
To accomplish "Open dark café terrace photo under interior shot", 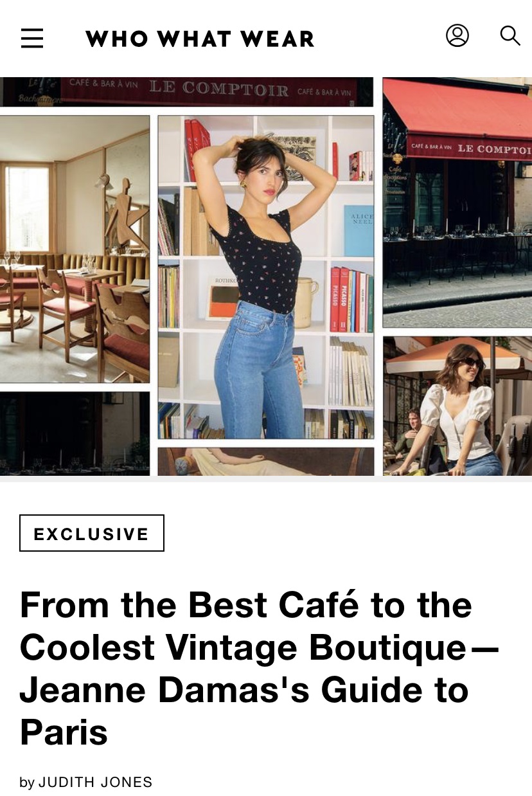I will pos(75,434).
